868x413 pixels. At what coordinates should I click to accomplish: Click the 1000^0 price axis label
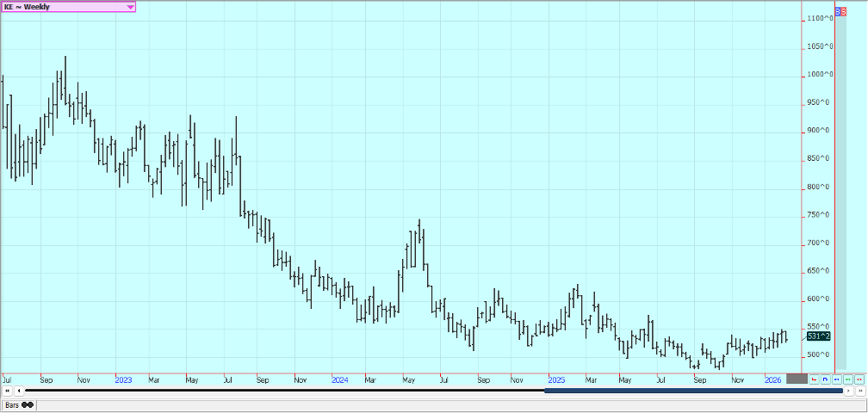(819, 75)
